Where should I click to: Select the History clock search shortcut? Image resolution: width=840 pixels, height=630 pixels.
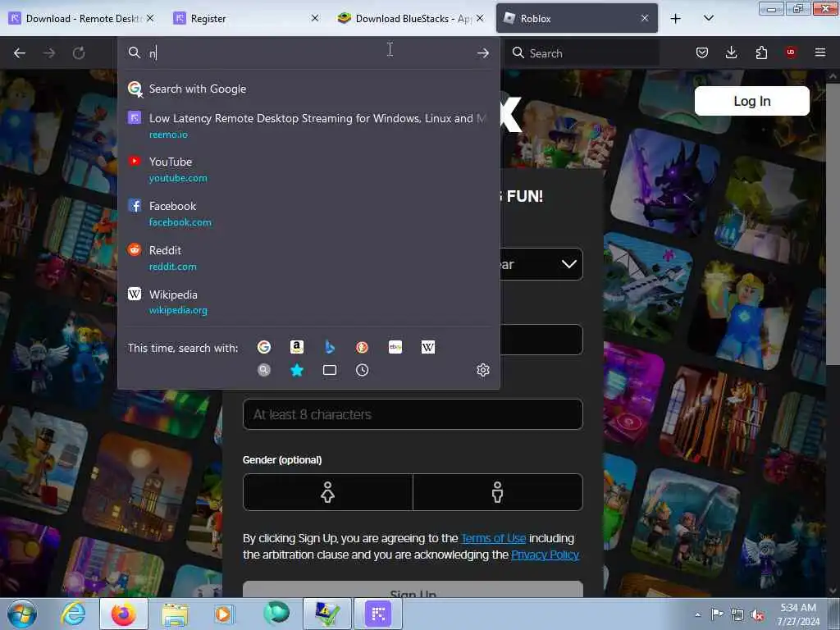coord(362,370)
